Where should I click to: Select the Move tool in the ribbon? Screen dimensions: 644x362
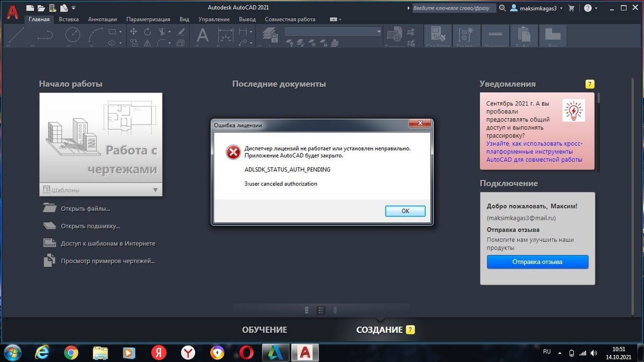point(134,32)
